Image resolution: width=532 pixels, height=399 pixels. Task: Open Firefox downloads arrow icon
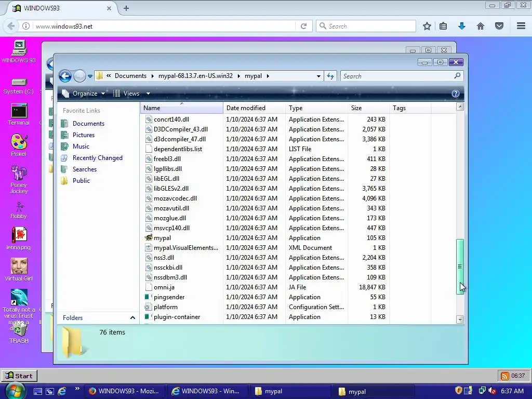(x=462, y=26)
